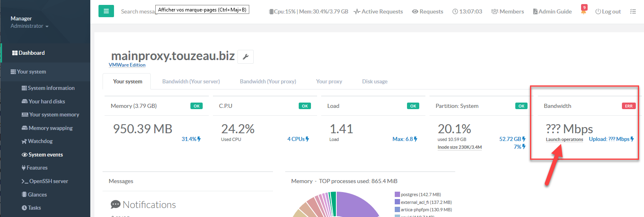
Task: Open the VMWare Edition link
Action: [x=127, y=65]
